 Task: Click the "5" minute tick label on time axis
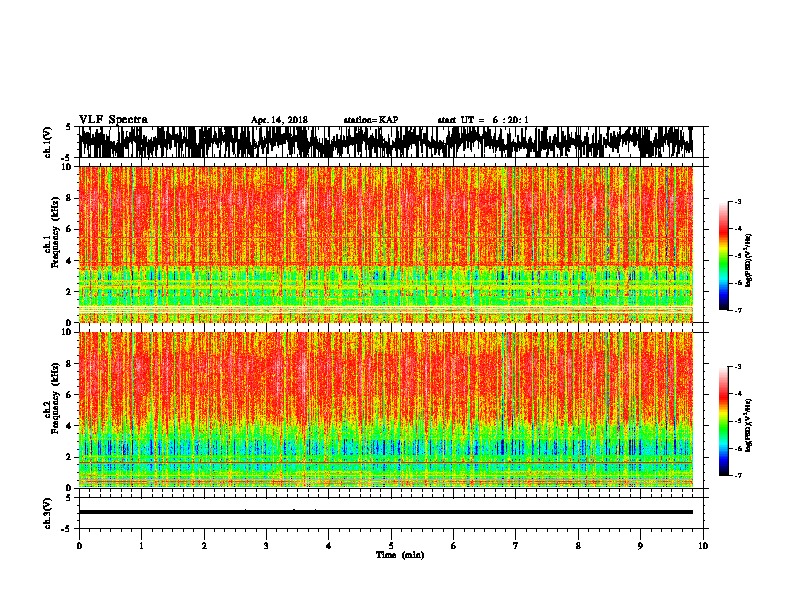(391, 545)
